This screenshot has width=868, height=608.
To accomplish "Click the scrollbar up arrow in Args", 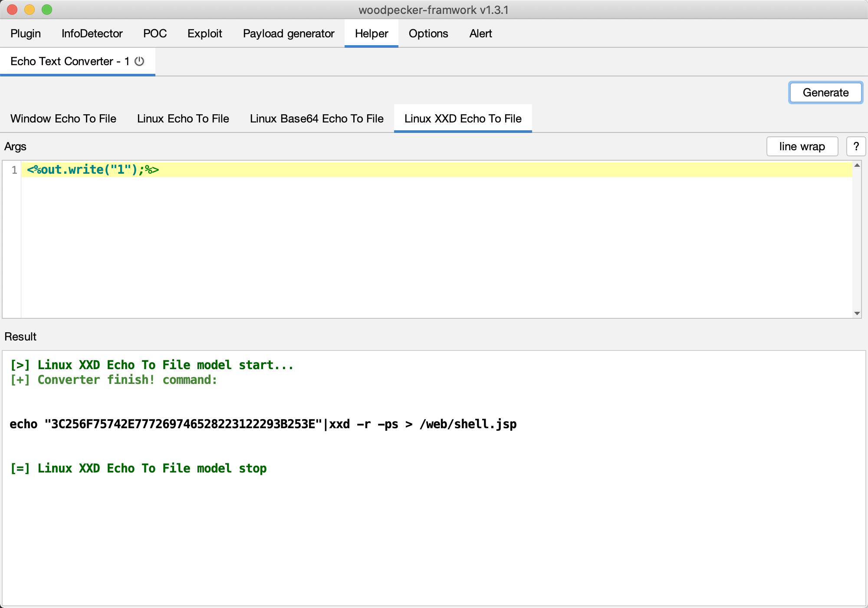I will (857, 165).
